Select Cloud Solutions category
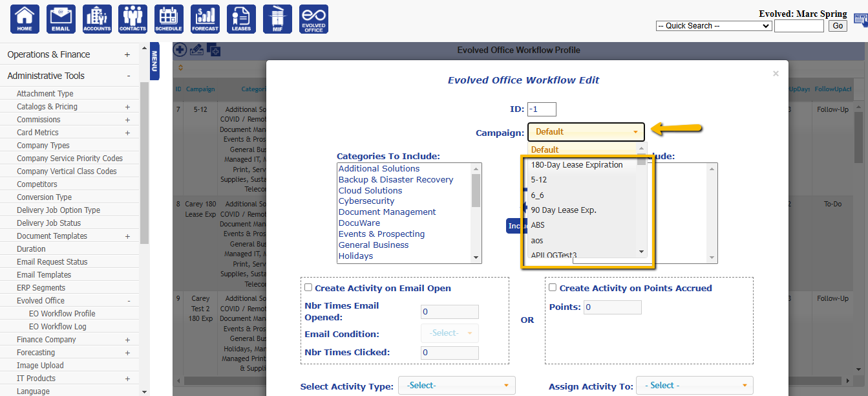 (405, 190)
